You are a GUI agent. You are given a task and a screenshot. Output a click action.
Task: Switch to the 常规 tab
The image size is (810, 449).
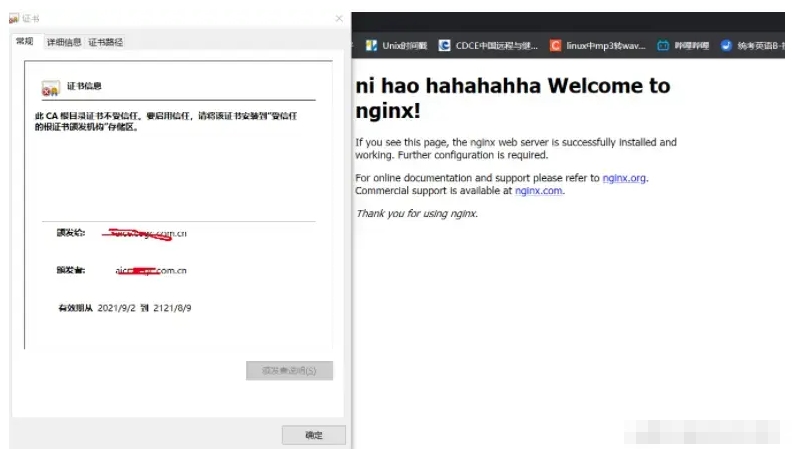(25, 41)
